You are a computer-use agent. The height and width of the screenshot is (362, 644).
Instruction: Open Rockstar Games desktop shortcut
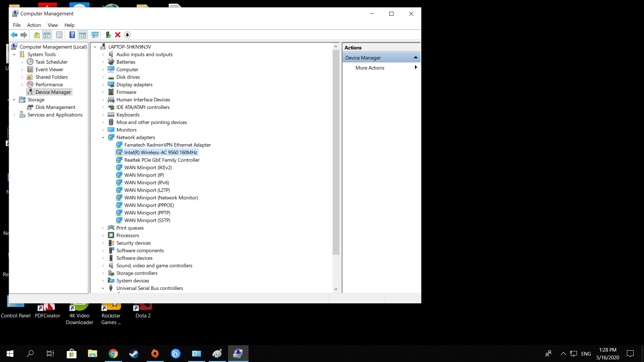coord(111,314)
